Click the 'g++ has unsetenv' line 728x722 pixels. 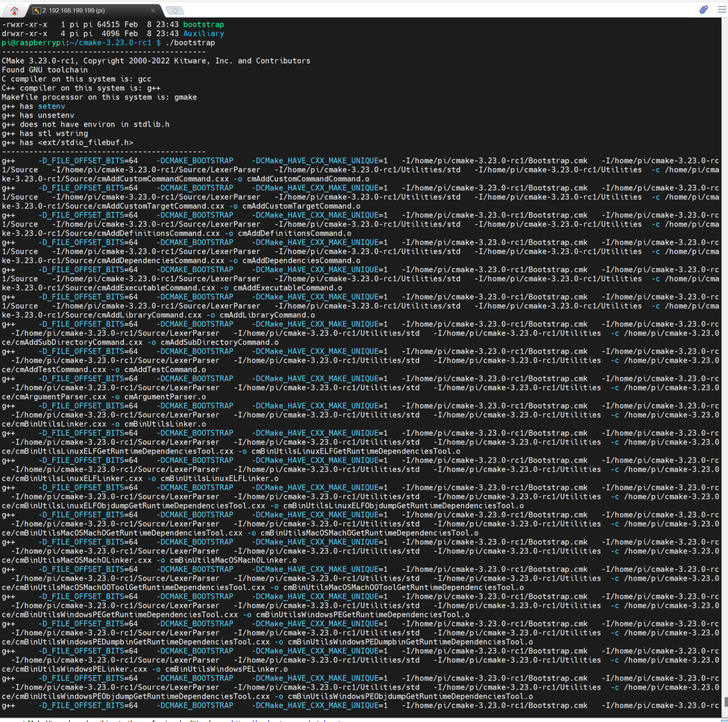[38, 115]
